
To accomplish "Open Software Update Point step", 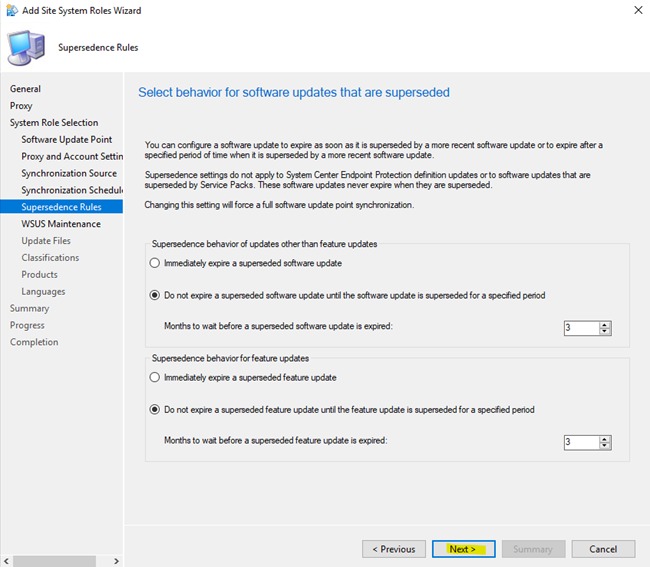I will [x=67, y=140].
